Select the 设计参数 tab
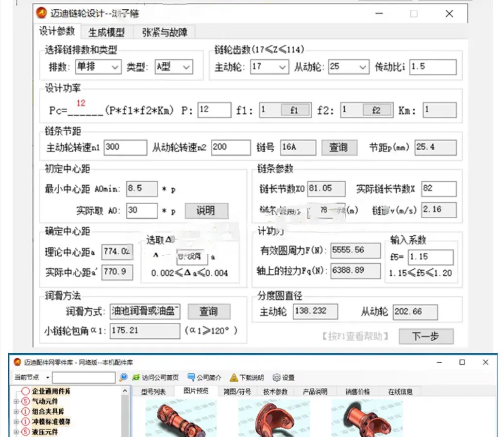The width and height of the screenshot is (504, 437). 57,31
